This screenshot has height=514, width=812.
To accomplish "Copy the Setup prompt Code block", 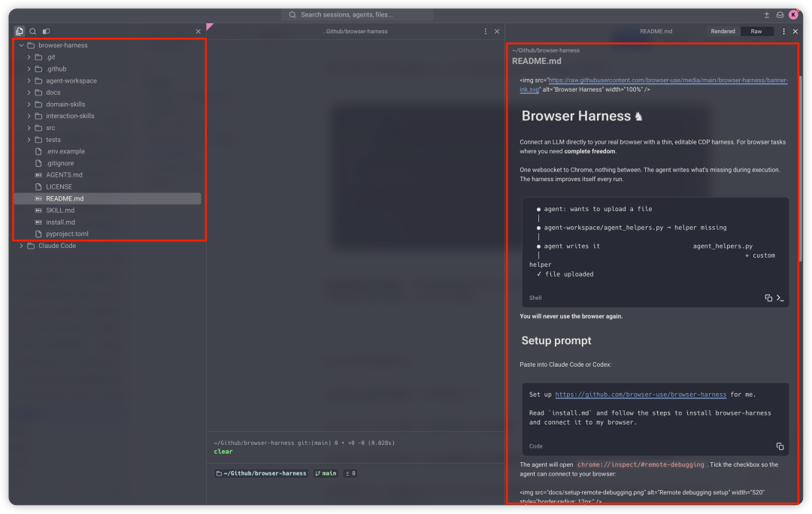I will click(780, 446).
